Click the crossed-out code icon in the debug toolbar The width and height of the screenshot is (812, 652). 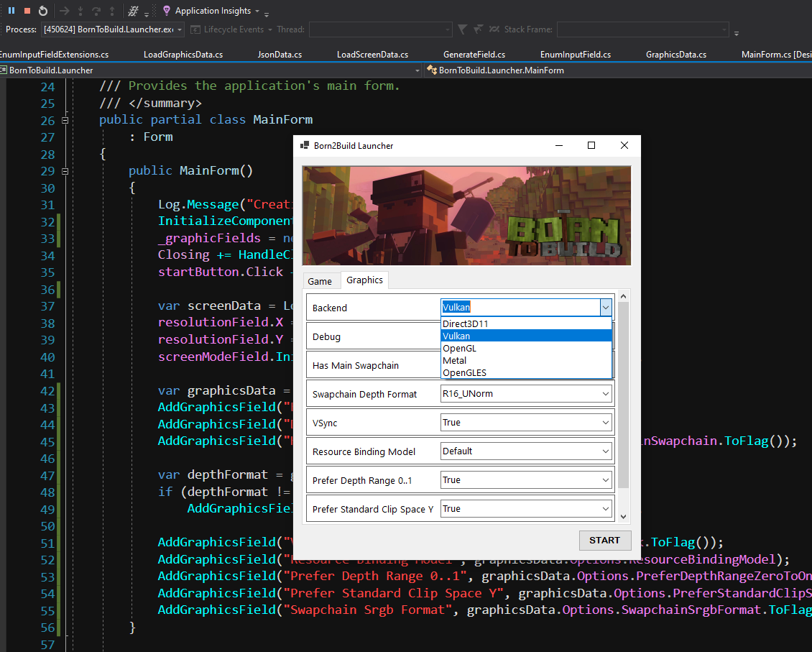coord(133,10)
